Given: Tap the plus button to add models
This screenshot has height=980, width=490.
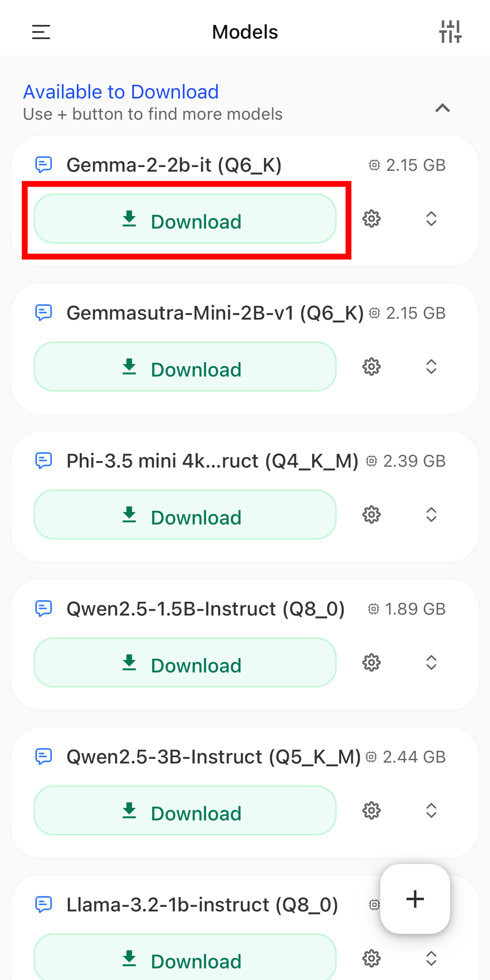Looking at the screenshot, I should point(415,899).
